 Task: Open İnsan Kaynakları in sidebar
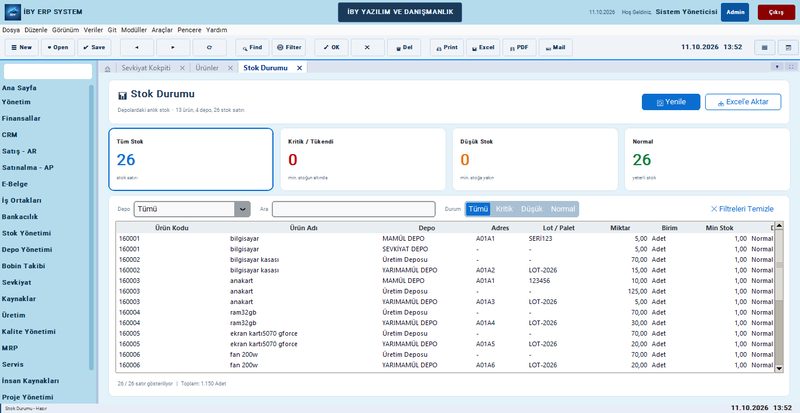click(x=31, y=381)
